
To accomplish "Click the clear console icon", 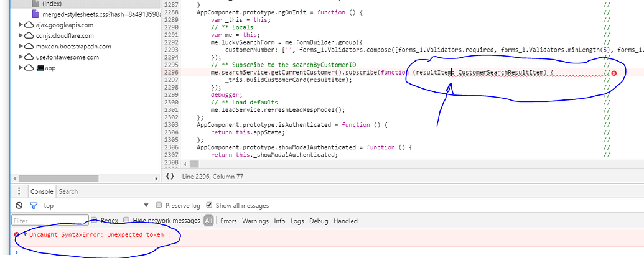I will tap(19, 206).
